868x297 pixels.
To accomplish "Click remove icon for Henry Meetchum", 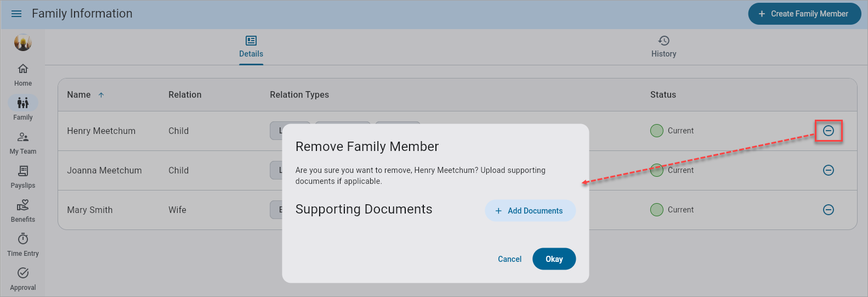I will [x=828, y=131].
